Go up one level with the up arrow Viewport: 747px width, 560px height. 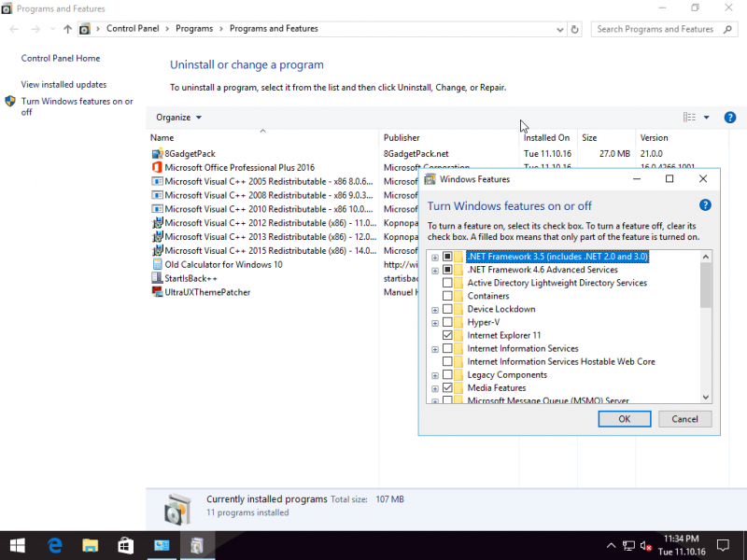(67, 29)
